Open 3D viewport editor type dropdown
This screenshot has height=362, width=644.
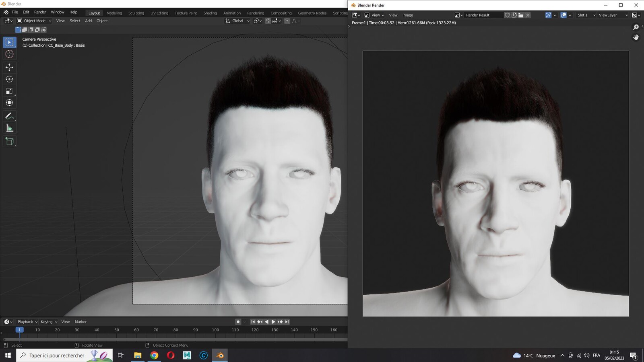point(8,21)
